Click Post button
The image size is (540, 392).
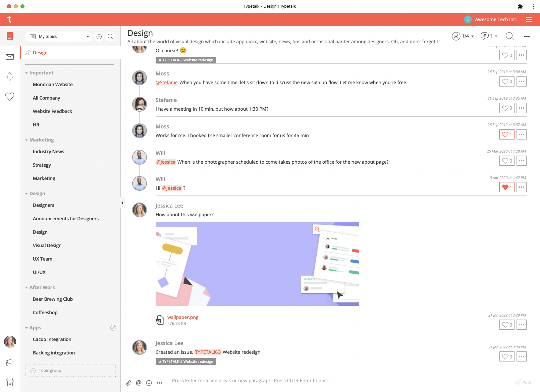point(523,383)
